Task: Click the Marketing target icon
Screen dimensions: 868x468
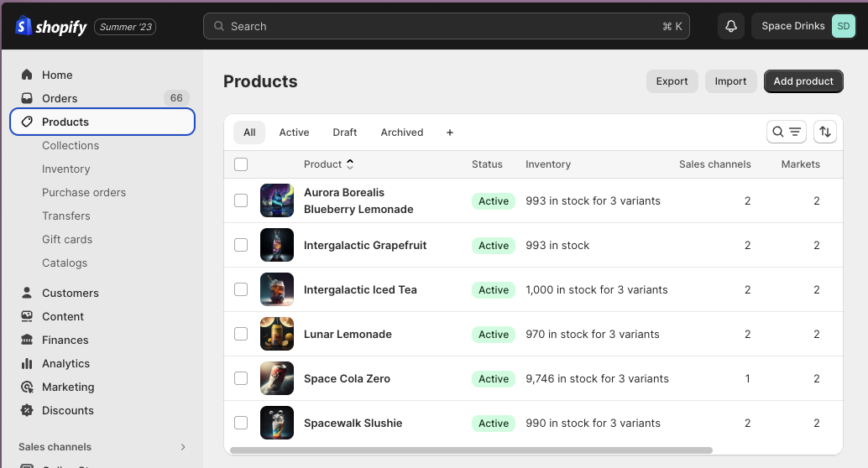Action: click(x=27, y=387)
